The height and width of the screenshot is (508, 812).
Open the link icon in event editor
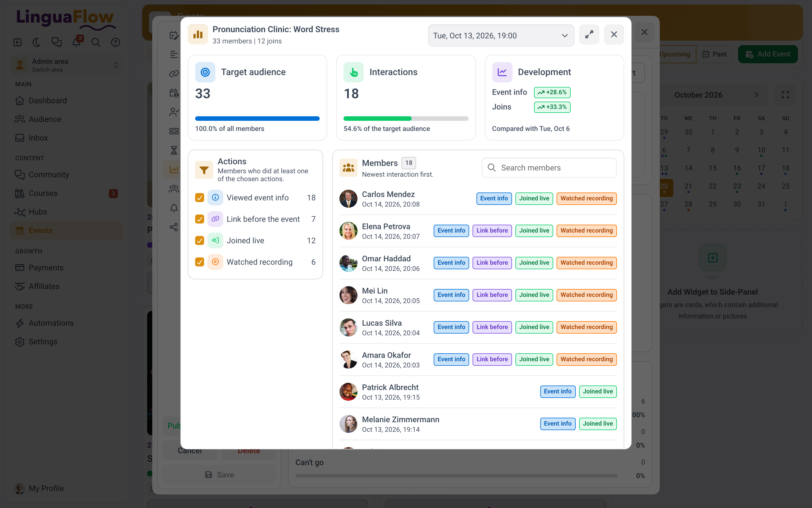point(173,74)
